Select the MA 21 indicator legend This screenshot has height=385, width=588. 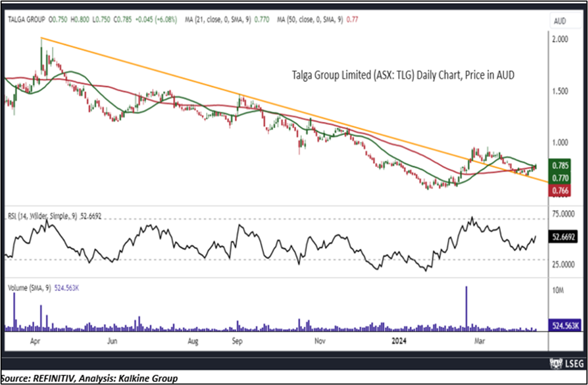227,19
